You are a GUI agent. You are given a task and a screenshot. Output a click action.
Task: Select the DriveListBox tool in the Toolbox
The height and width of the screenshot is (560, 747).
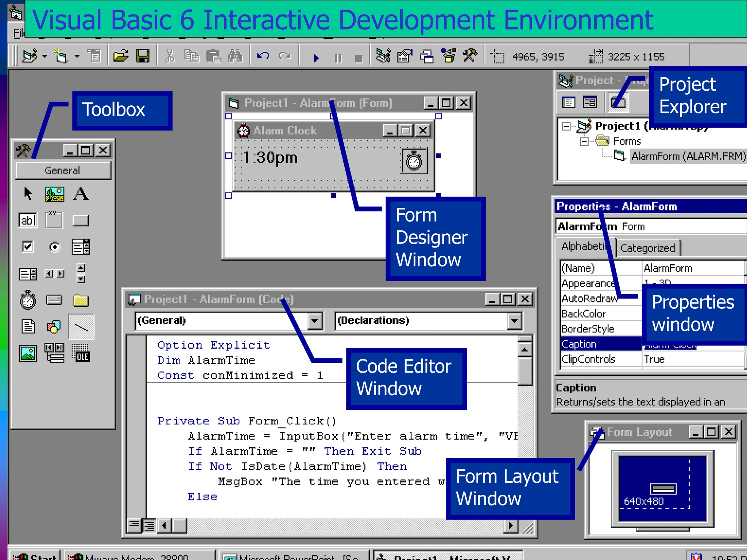coord(54,300)
